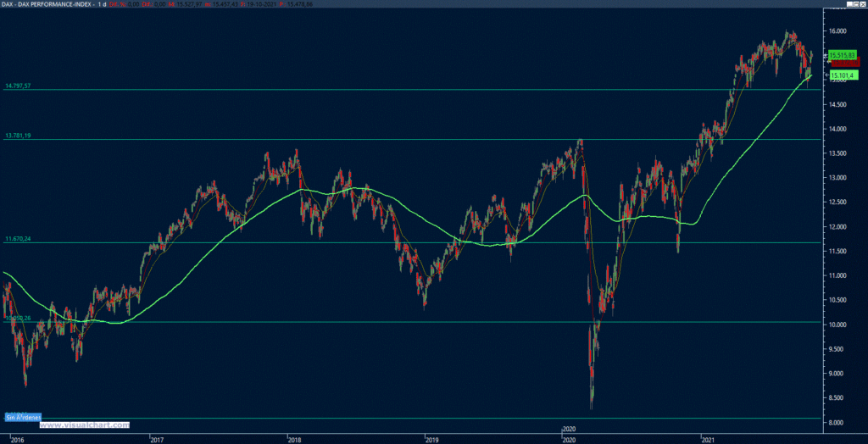This screenshot has height=444, width=868.
Task: Open the www.visualchart.com link
Action: pyautogui.click(x=84, y=425)
